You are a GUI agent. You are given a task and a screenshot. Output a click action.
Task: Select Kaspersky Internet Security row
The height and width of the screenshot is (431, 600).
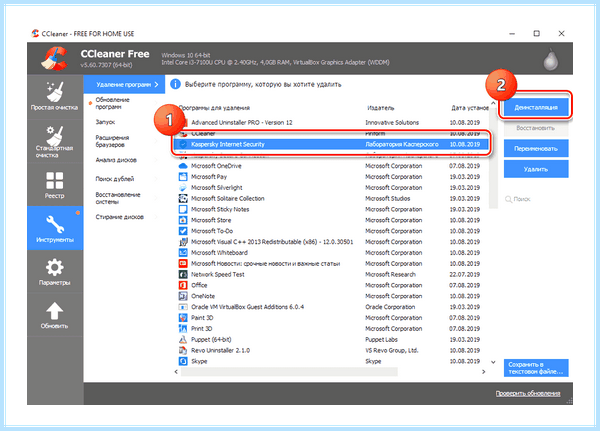pyautogui.click(x=331, y=144)
